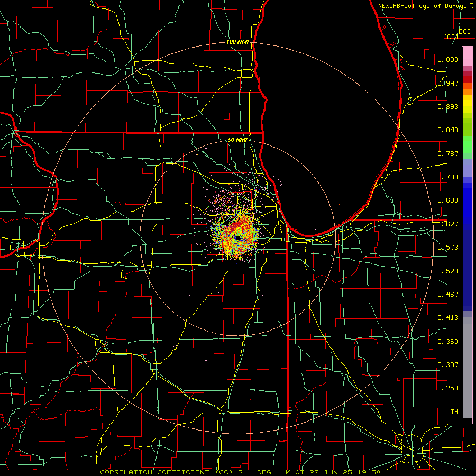Click the 0.467 legend value
476x476 pixels.
coord(448,295)
